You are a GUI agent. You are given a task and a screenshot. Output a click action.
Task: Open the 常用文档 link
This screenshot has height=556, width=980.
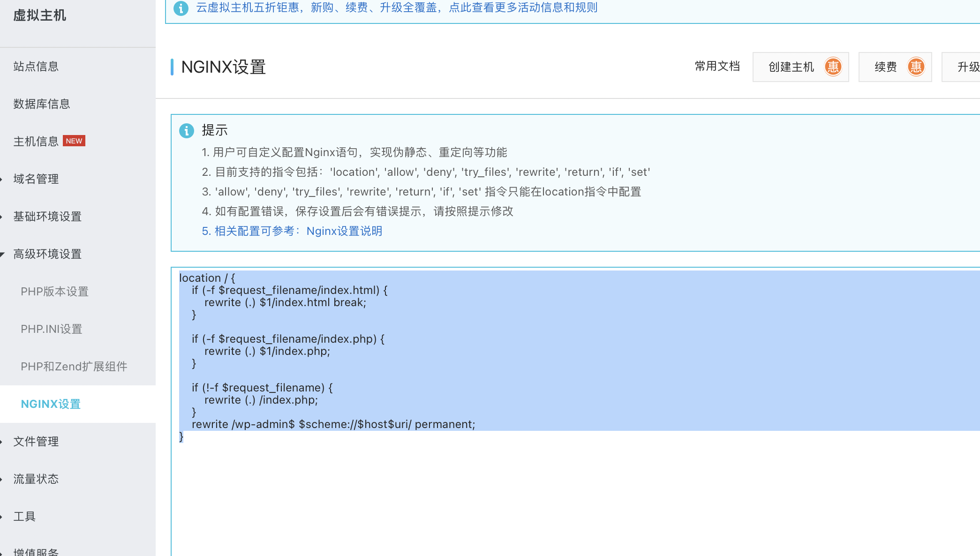pos(717,67)
